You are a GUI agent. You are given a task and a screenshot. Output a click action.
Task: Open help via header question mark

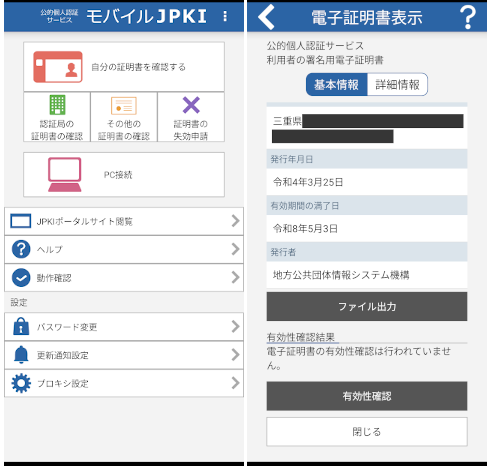click(x=468, y=17)
